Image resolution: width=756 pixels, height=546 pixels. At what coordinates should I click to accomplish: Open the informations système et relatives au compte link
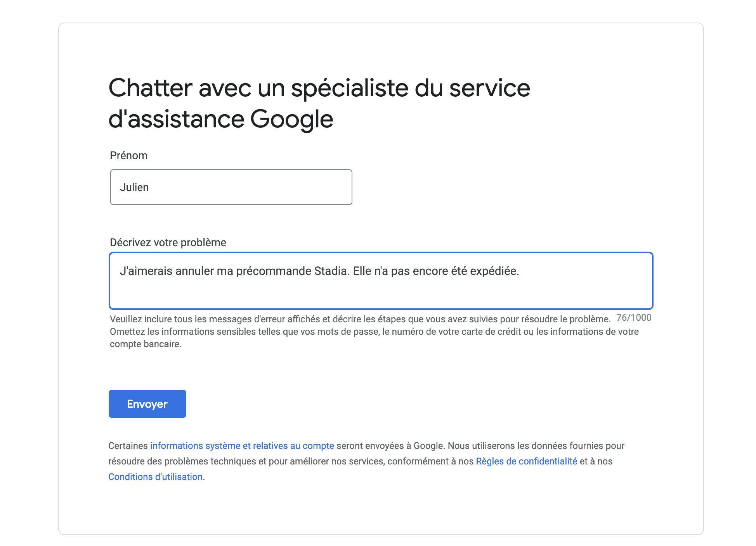pos(242,446)
